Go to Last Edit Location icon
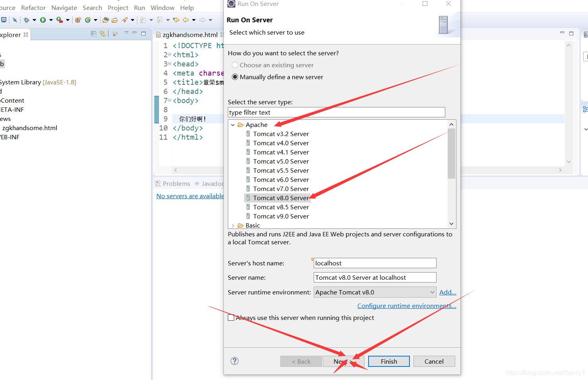 click(176, 20)
